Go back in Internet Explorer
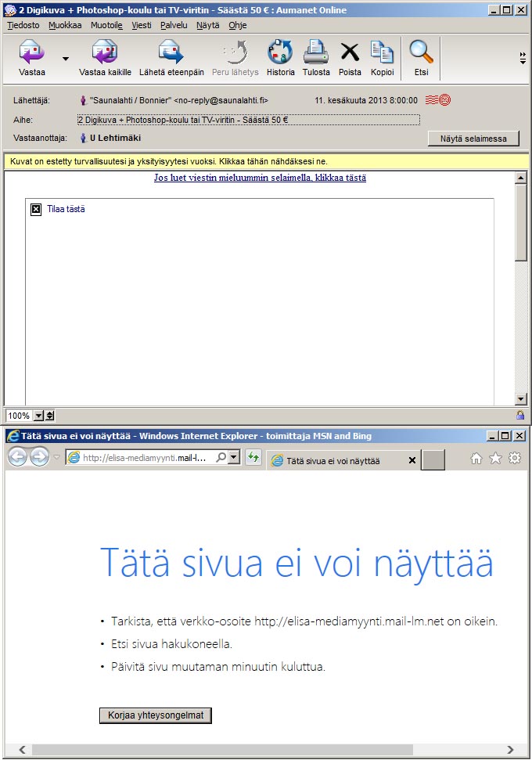The width and height of the screenshot is (532, 760). coord(17,457)
